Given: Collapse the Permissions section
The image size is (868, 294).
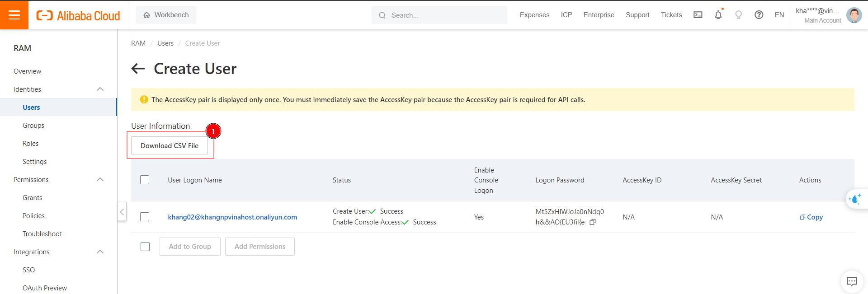Looking at the screenshot, I should click(100, 180).
